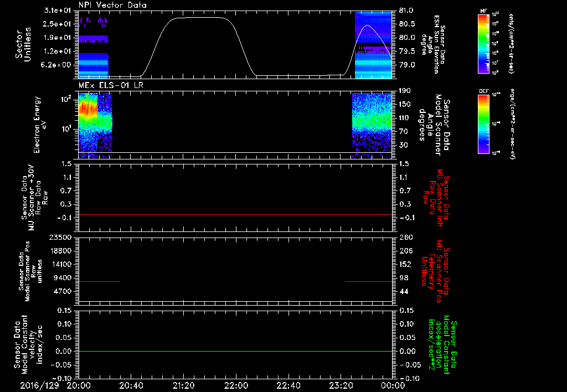Click the 'NPI Vector Data' panel title
567x392 pixels.
tap(112, 5)
